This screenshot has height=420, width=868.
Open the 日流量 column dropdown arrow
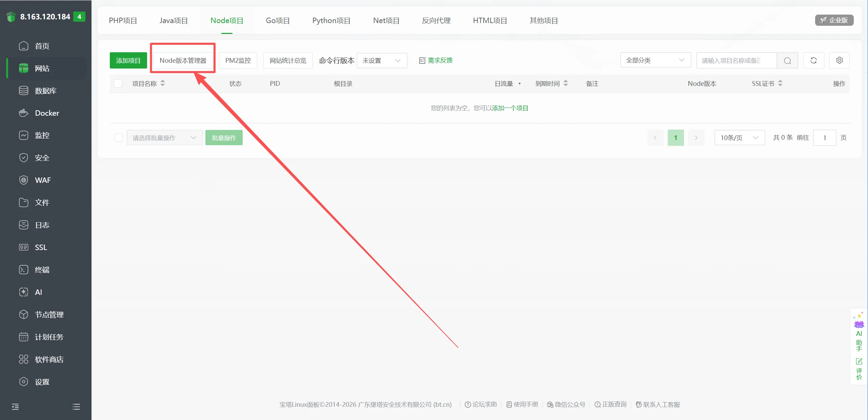coord(519,84)
